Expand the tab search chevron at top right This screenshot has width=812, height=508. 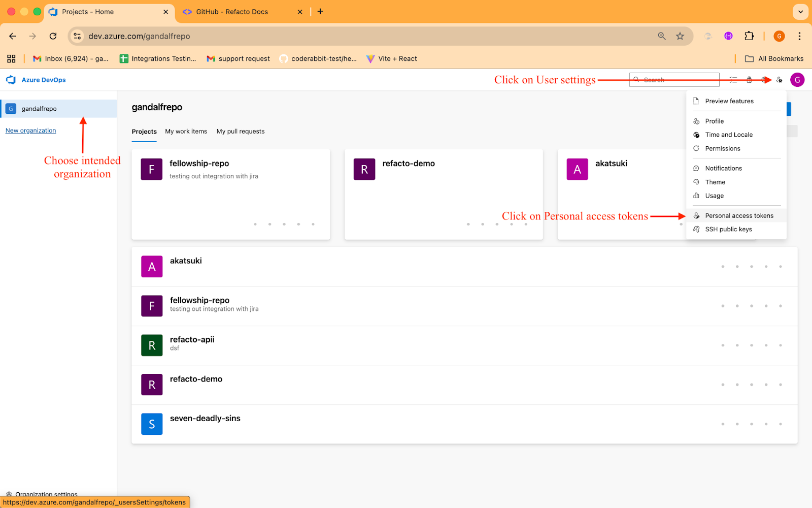point(800,11)
